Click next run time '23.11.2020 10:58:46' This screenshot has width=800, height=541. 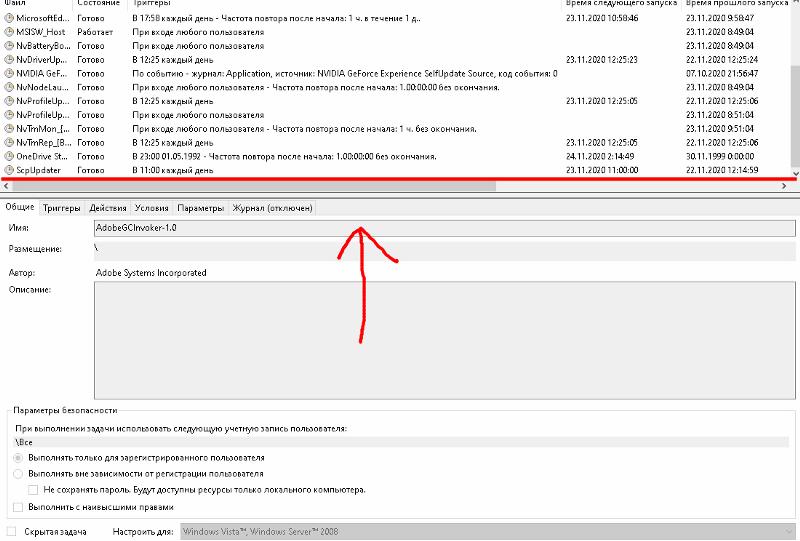(602, 18)
